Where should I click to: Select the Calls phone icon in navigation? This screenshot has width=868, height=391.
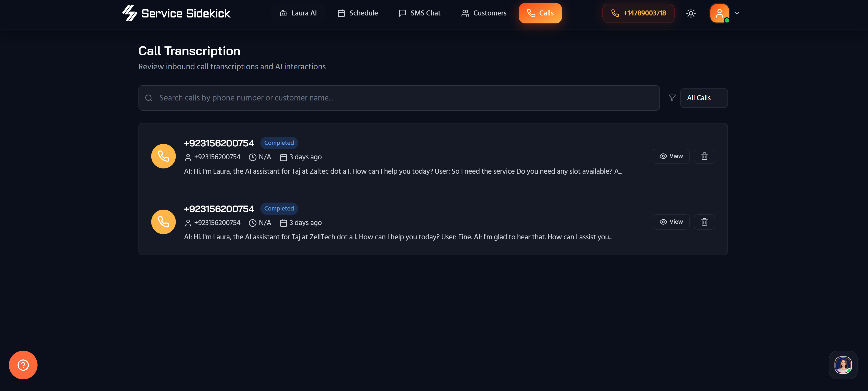click(531, 13)
